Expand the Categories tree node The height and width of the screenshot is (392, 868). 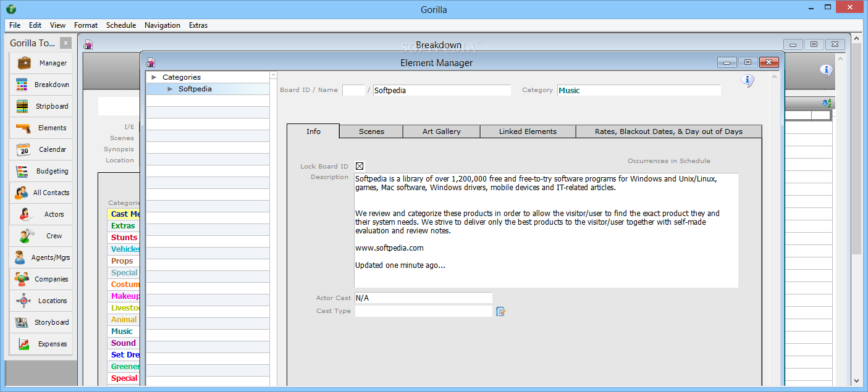point(154,77)
